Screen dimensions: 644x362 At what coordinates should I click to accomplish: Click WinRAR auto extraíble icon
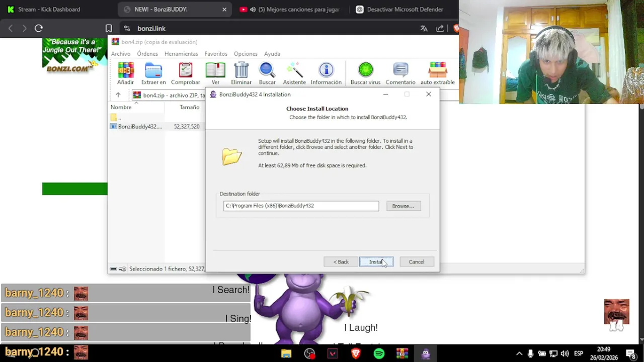coord(437,73)
